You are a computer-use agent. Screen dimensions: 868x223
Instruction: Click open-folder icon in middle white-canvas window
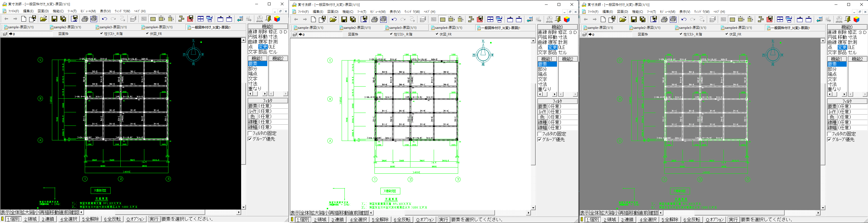[x=333, y=20]
